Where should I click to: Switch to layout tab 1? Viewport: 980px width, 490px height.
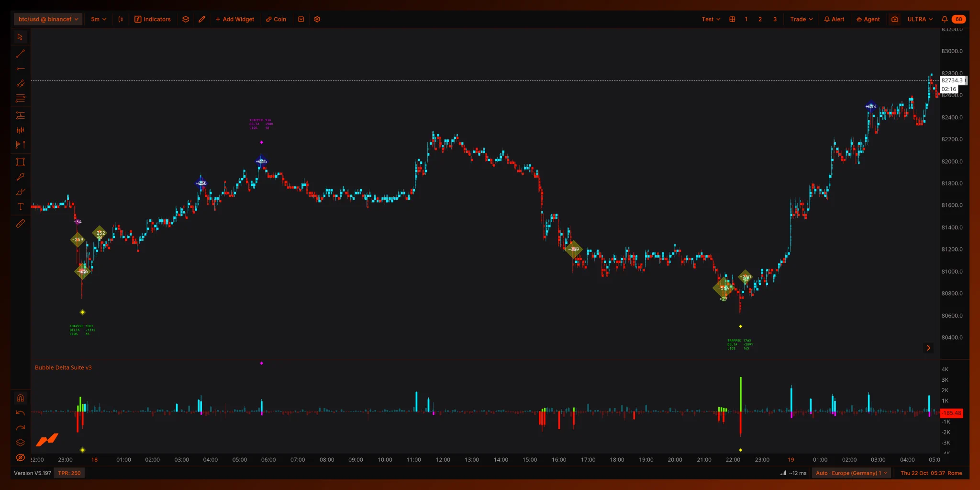click(746, 19)
